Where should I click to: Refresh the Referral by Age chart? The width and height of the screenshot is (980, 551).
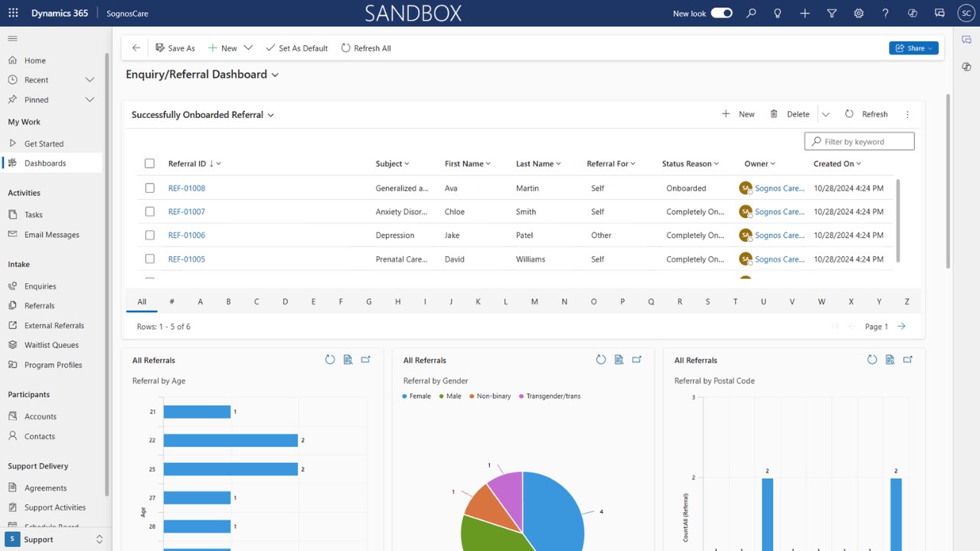(x=330, y=360)
